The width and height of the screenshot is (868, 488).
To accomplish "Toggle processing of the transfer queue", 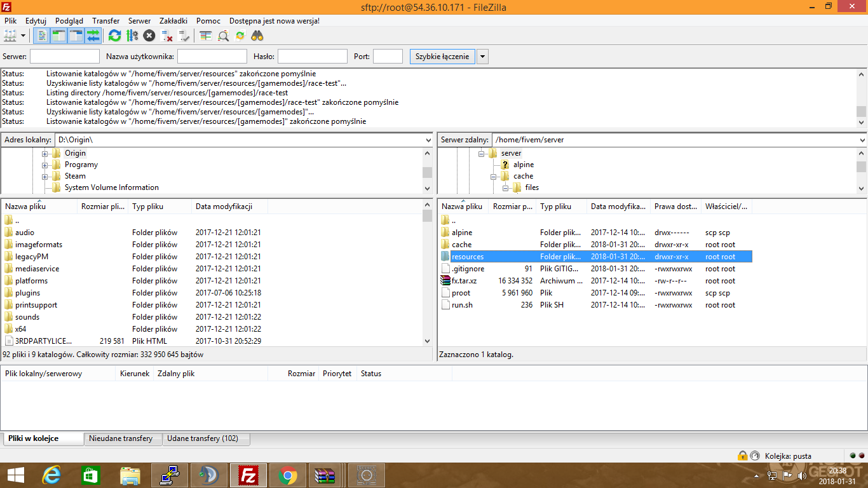I will tap(132, 36).
